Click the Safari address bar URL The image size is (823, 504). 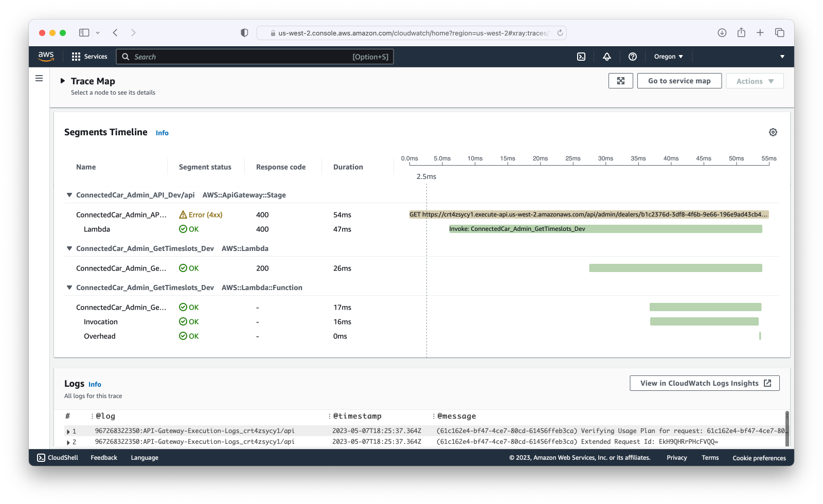click(413, 33)
